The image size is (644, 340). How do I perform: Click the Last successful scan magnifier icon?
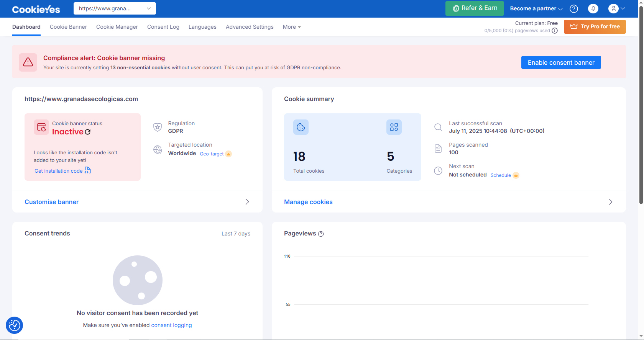438,127
